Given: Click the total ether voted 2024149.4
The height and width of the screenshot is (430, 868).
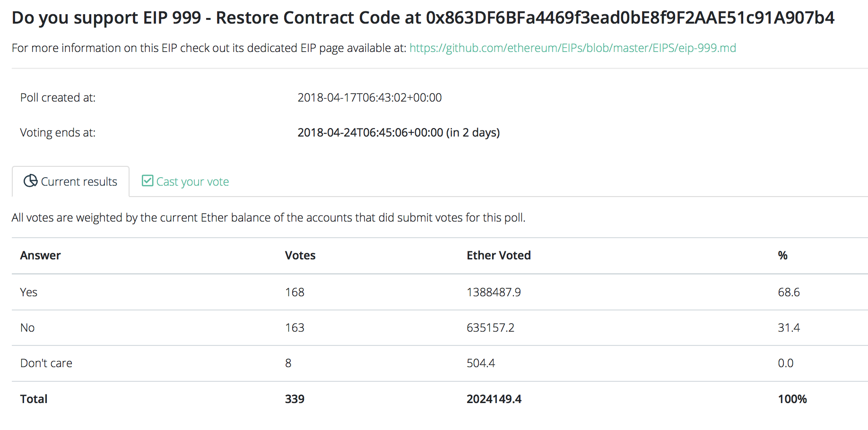Looking at the screenshot, I should coord(494,399).
